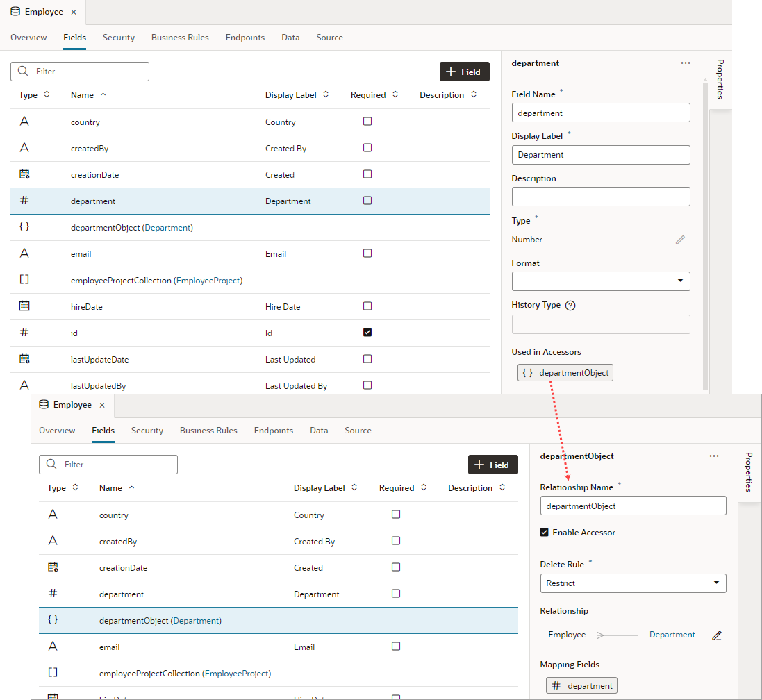This screenshot has height=700, width=762.
Task: Open the EmployeeProject link in the upper table
Action: (x=208, y=281)
